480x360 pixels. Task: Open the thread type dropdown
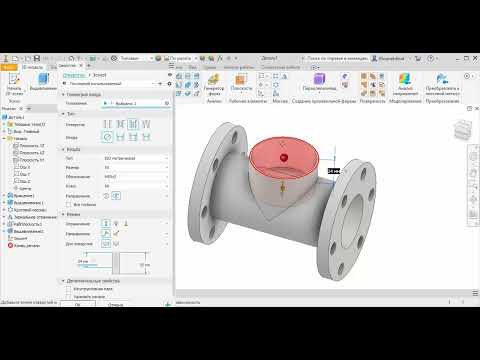coord(136,158)
